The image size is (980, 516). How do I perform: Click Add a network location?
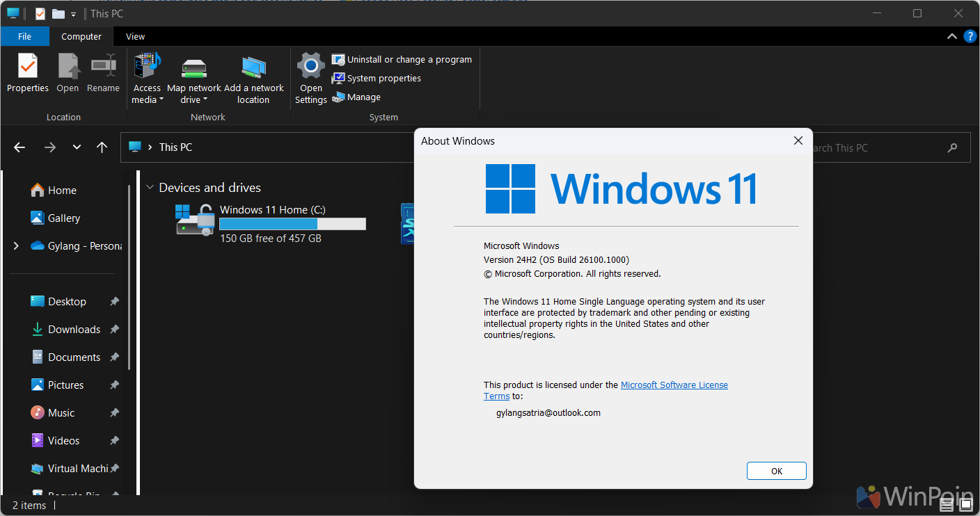tap(253, 79)
